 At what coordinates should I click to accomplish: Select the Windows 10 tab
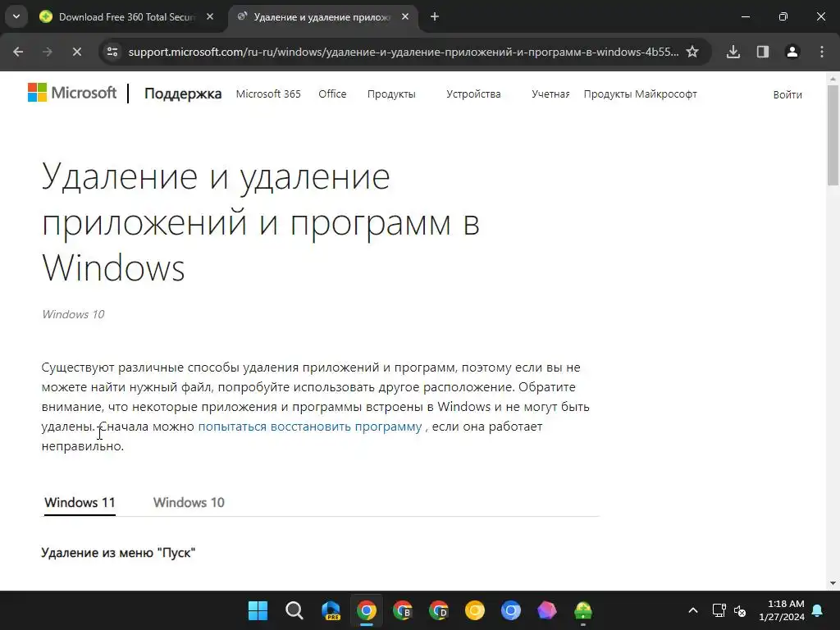click(x=189, y=503)
